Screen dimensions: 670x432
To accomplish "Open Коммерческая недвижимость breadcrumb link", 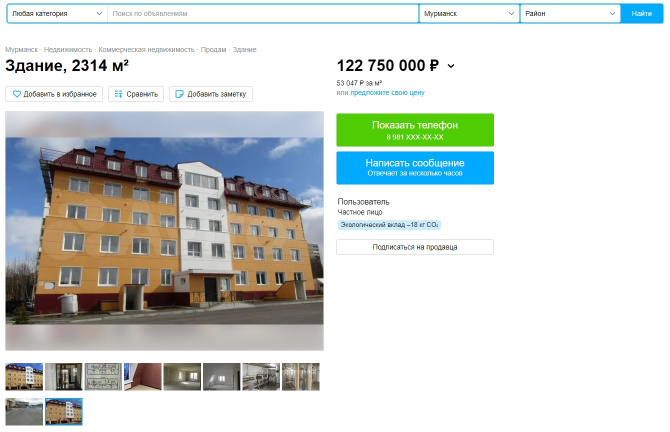I will coord(146,50).
